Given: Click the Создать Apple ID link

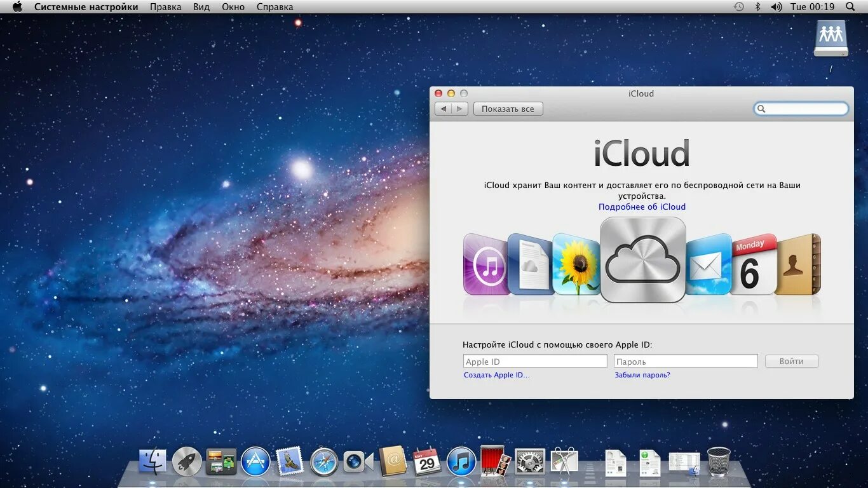Looking at the screenshot, I should click(x=496, y=375).
